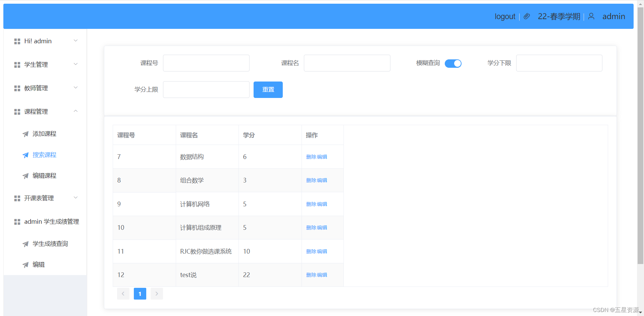Select page 1 in pagination

point(140,294)
